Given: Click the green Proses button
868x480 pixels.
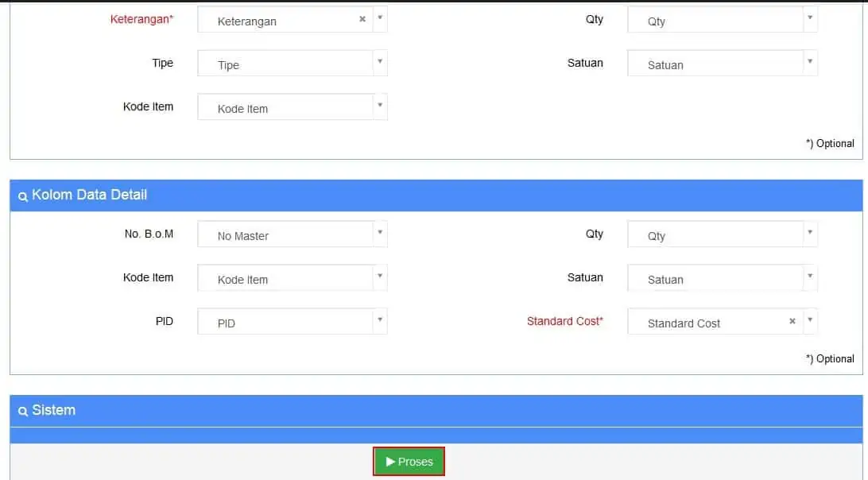Looking at the screenshot, I should coord(409,461).
